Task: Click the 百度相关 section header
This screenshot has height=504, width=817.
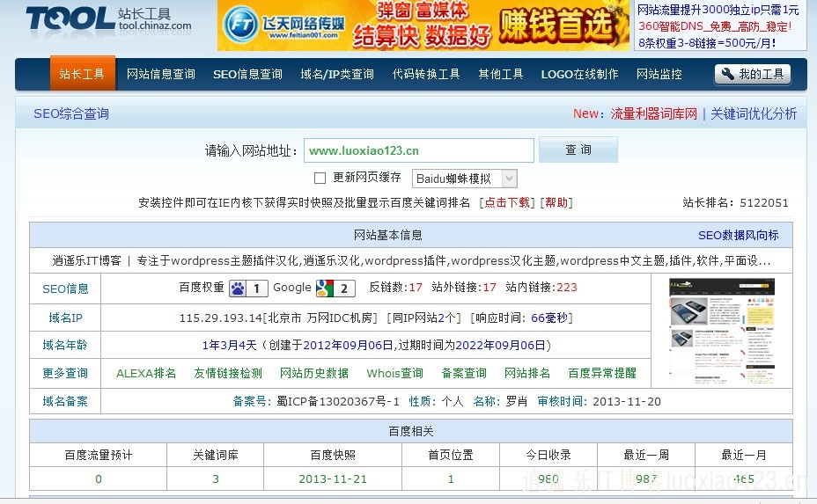Action: 411,431
